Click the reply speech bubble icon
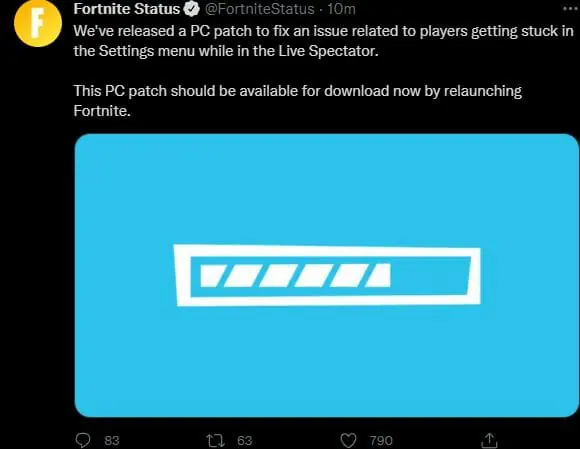This screenshot has width=580, height=449. point(83,440)
